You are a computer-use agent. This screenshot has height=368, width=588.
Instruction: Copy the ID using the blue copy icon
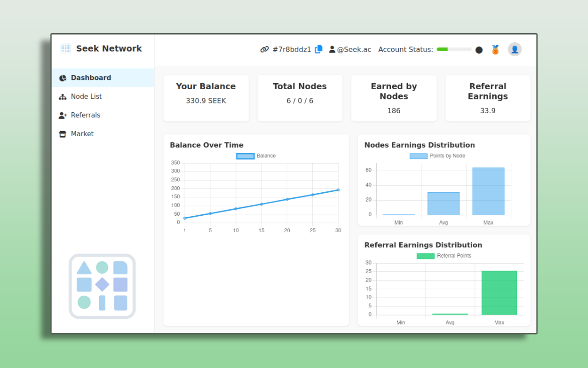[318, 49]
